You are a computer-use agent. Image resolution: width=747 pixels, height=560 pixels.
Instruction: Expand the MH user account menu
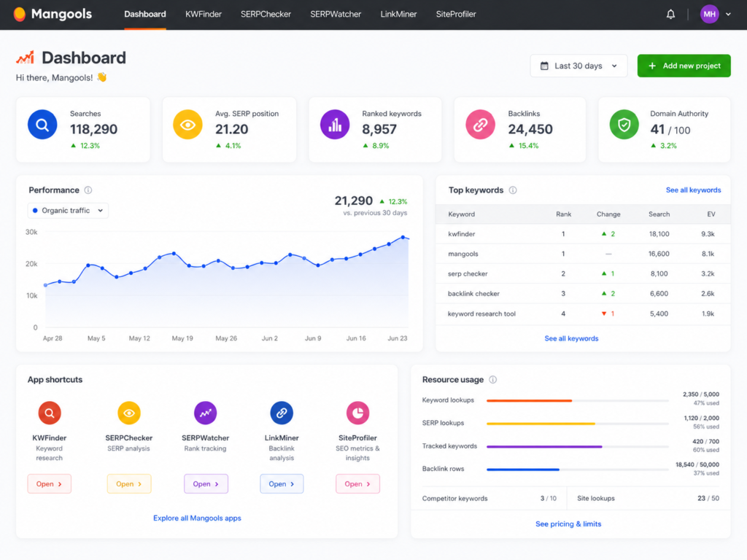click(715, 15)
